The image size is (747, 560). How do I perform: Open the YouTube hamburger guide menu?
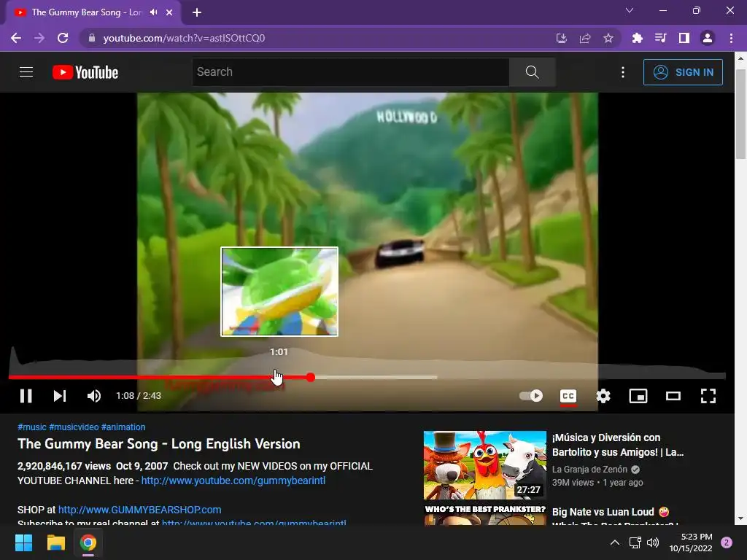pyautogui.click(x=26, y=72)
